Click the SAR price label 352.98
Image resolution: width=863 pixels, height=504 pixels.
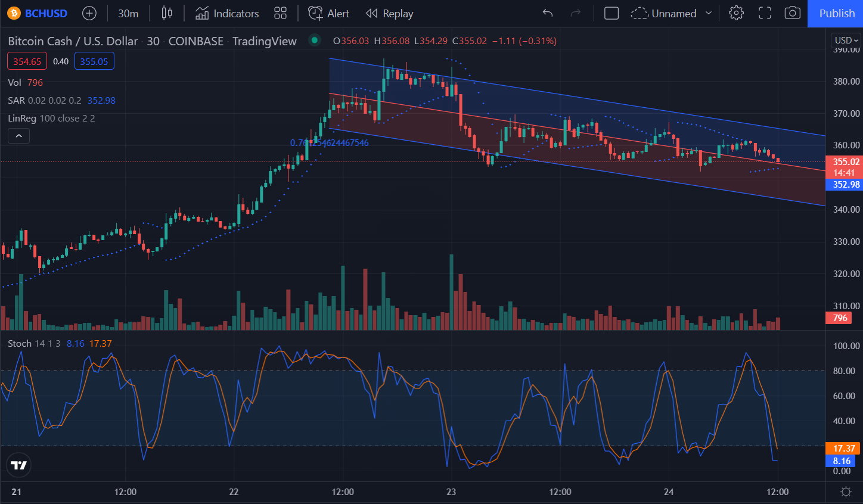click(x=844, y=184)
